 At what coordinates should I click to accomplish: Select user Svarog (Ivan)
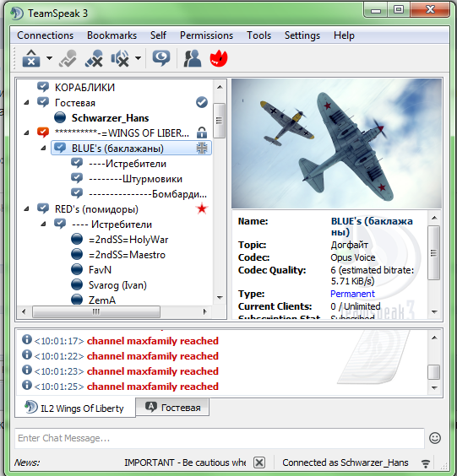(x=117, y=285)
